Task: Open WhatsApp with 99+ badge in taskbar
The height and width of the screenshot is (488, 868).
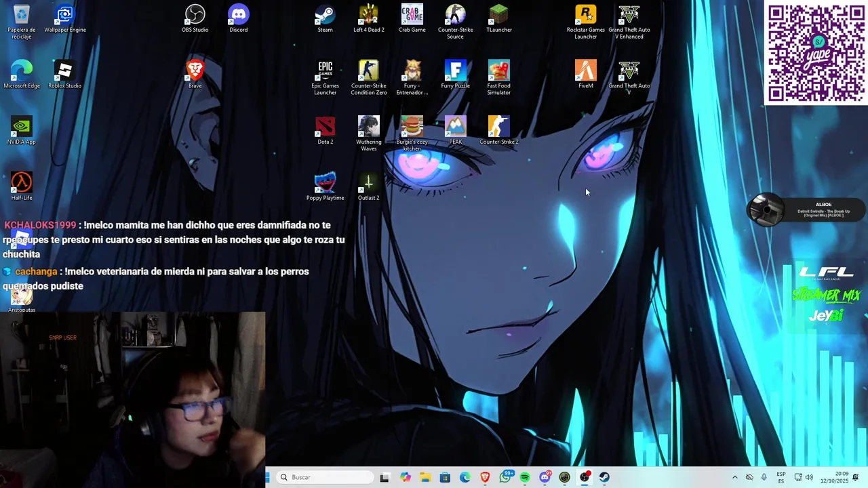Action: click(506, 477)
